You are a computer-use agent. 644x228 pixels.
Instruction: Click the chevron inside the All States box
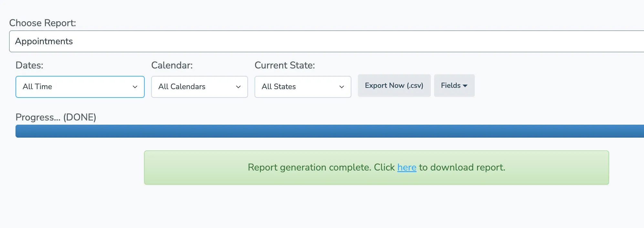point(342,87)
